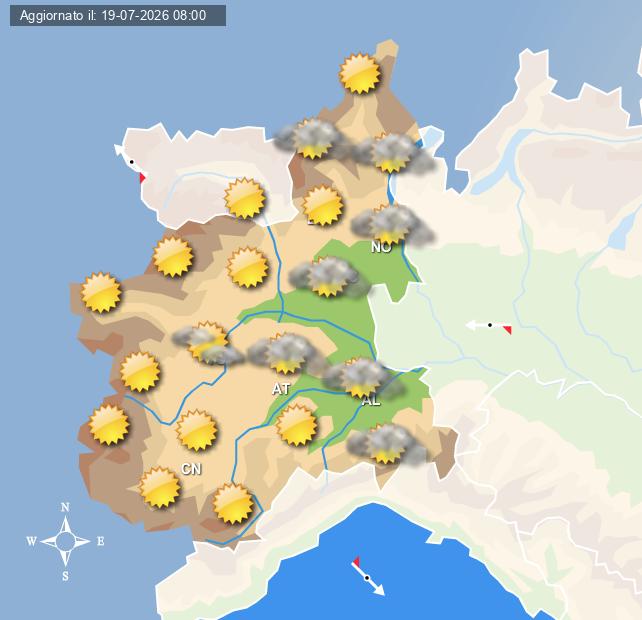Select the cloudy icon directly above the NO label

(391, 224)
